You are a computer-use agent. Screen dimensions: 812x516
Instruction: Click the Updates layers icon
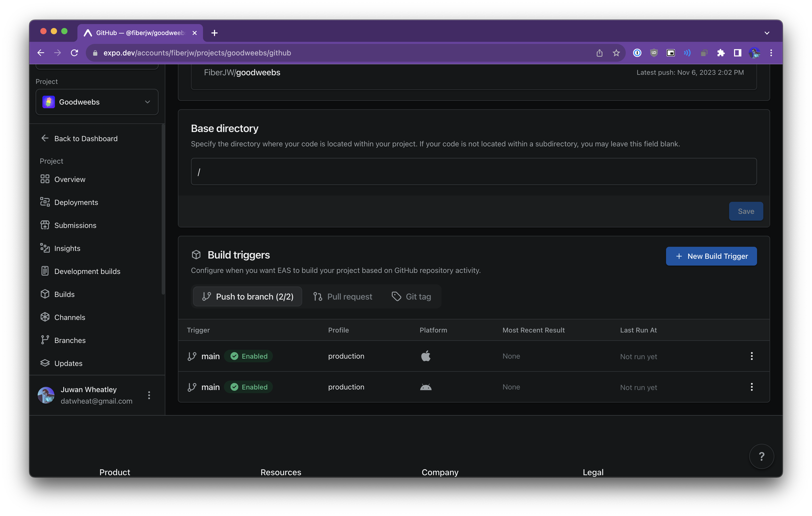pos(45,363)
